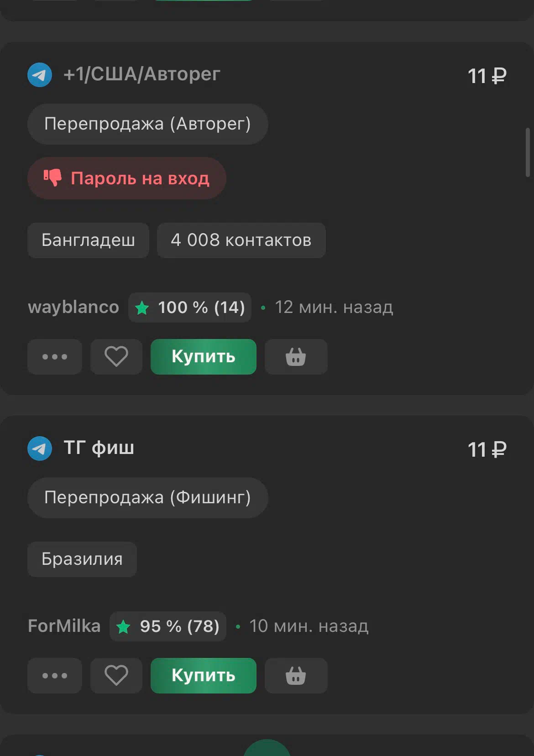The height and width of the screenshot is (756, 534).
Task: Select the Перепродажа (Фишинг) tag
Action: click(x=147, y=498)
